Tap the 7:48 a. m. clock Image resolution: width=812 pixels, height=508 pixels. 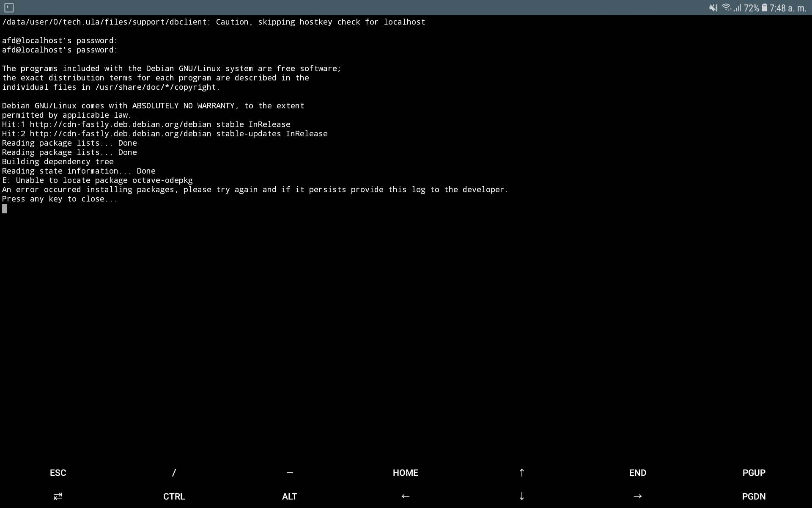click(x=788, y=8)
